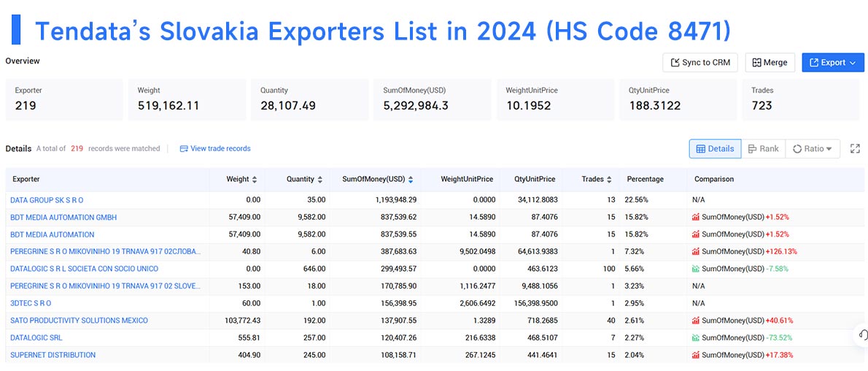Click the Merge button
868x371 pixels.
770,63
